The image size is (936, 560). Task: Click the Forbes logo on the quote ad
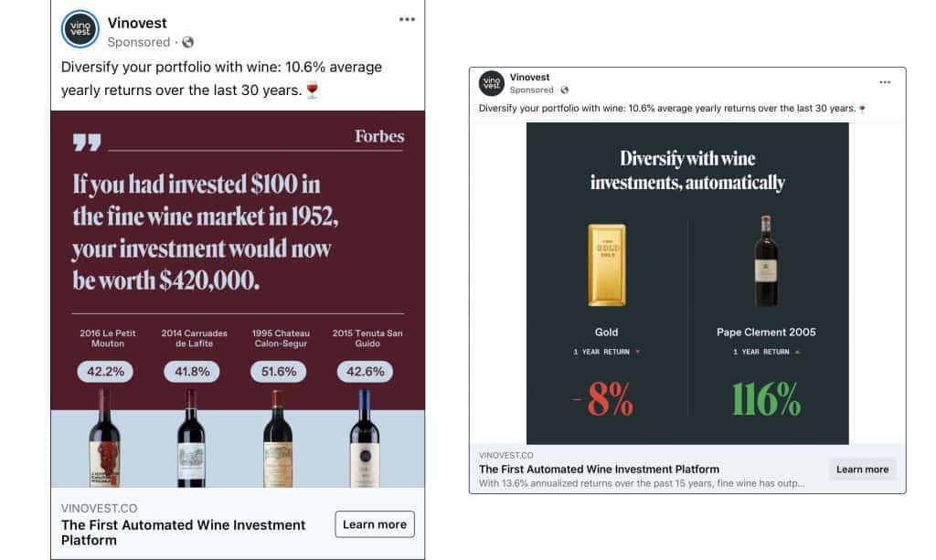tap(379, 136)
